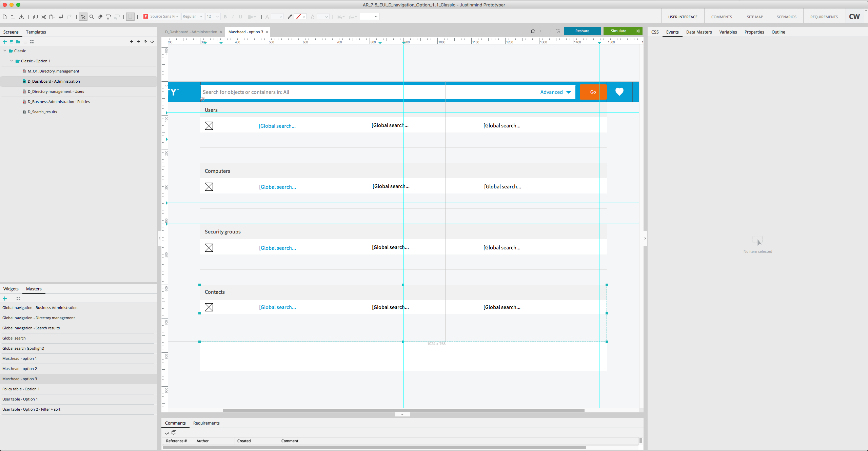
Task: Save the prototype via download icon
Action: coord(21,17)
